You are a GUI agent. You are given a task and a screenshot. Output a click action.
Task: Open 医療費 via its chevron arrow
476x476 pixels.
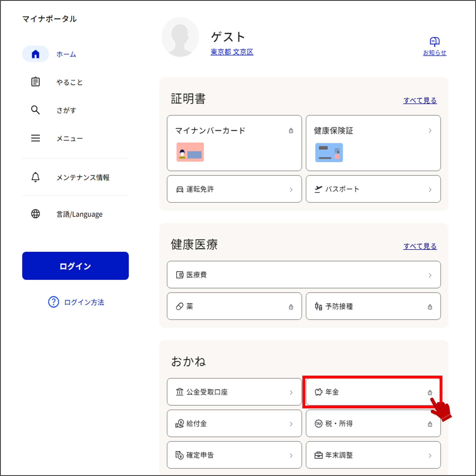point(430,275)
